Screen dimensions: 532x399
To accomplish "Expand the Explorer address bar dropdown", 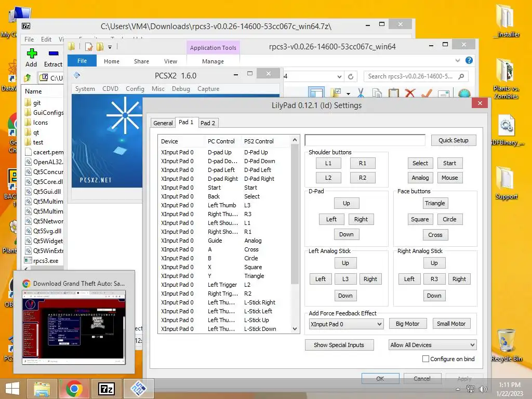I will click(x=339, y=76).
